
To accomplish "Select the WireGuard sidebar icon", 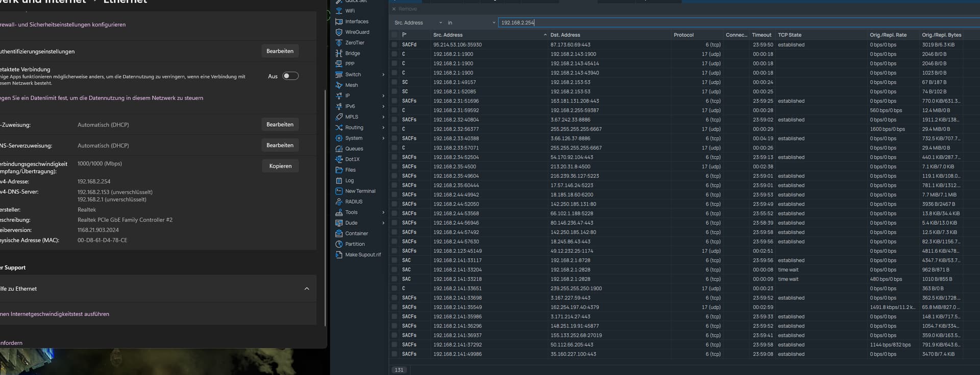I will 339,32.
